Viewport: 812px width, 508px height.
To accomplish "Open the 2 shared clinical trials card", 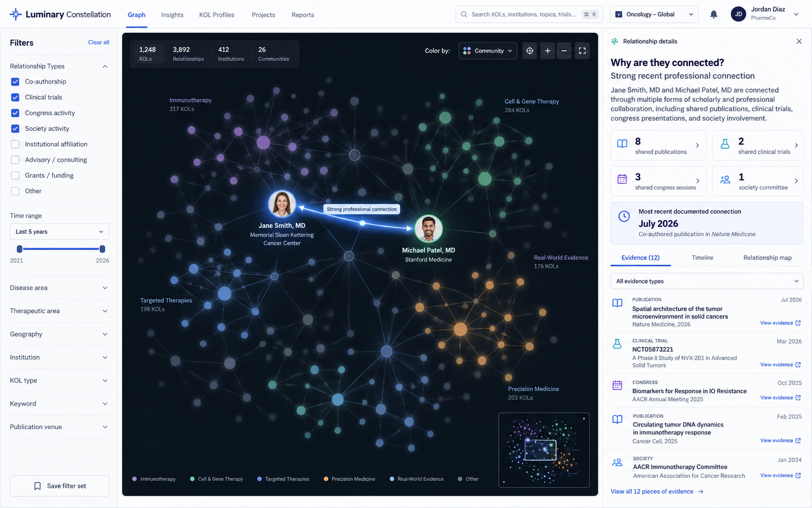I will [x=758, y=145].
